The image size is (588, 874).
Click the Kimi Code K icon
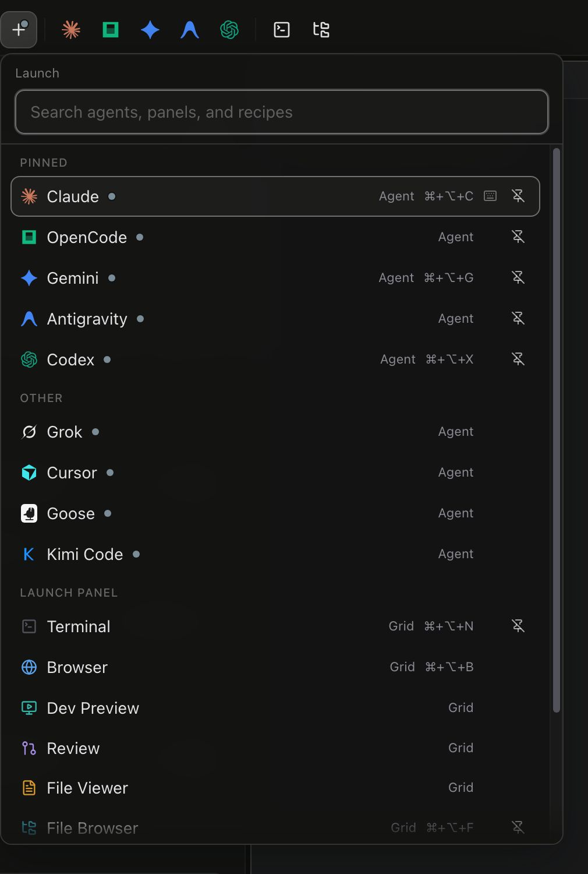[x=29, y=554]
